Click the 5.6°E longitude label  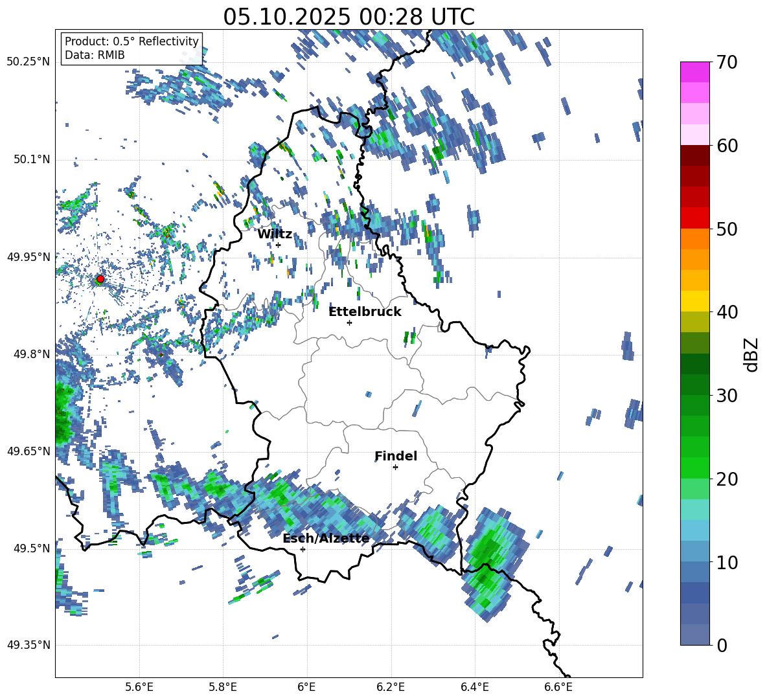pyautogui.click(x=139, y=687)
